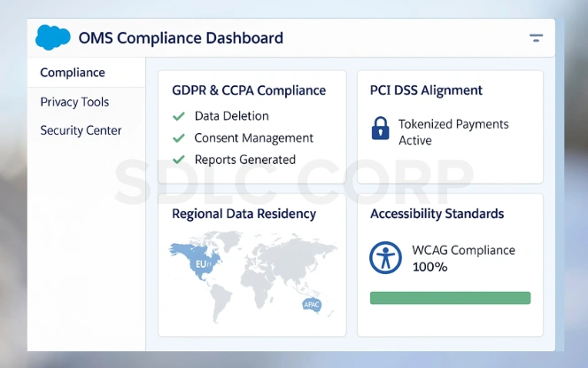The height and width of the screenshot is (368, 588).
Task: Toggle the Consent Management checkmark
Action: pyautogui.click(x=179, y=138)
